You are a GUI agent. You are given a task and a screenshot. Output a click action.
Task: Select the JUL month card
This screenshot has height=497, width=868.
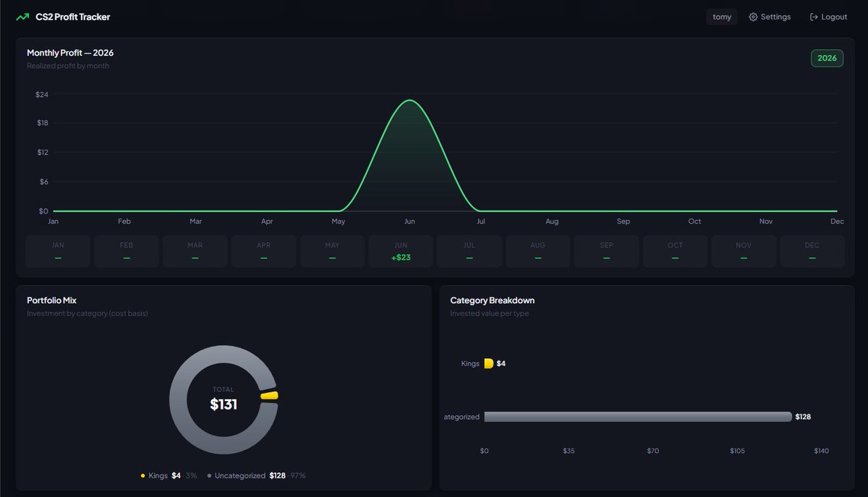point(469,251)
